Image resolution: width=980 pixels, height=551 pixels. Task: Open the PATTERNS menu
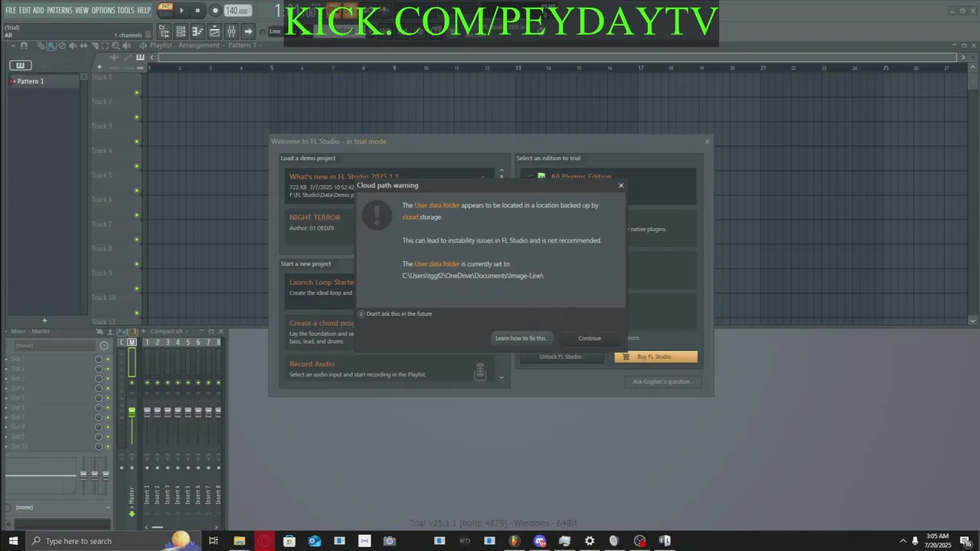pyautogui.click(x=59, y=10)
